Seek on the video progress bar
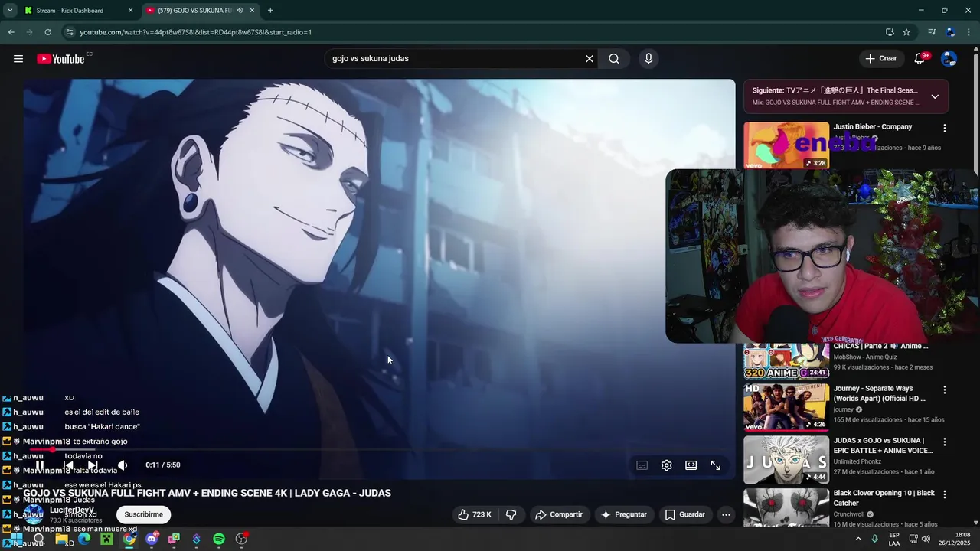This screenshot has width=980, height=551. pos(379,450)
